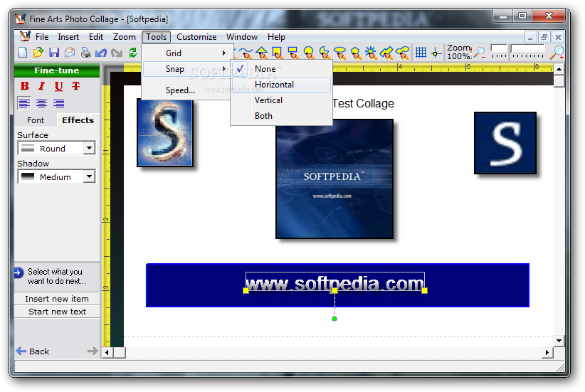The height and width of the screenshot is (392, 585).
Task: Select the Softpedia center image thumbnail
Action: [x=334, y=179]
